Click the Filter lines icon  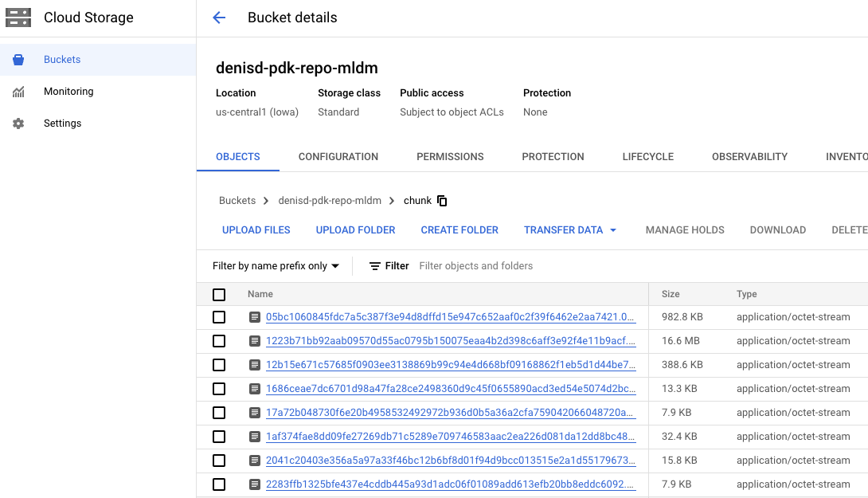[x=375, y=266]
